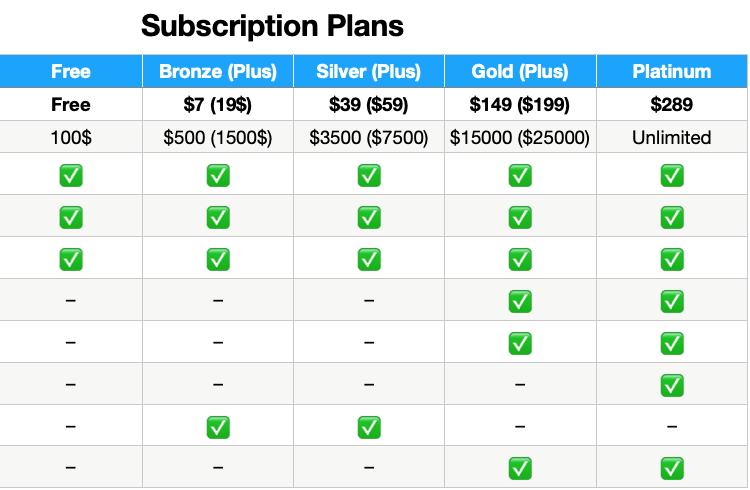
Task: Click the Gold (Plus) checkmark in the bottom row
Action: [520, 467]
